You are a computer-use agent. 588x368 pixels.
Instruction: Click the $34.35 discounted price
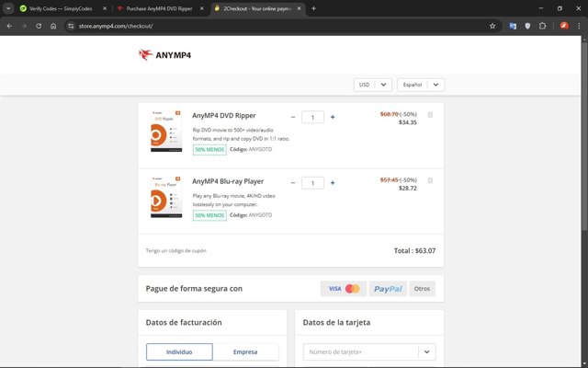point(408,122)
